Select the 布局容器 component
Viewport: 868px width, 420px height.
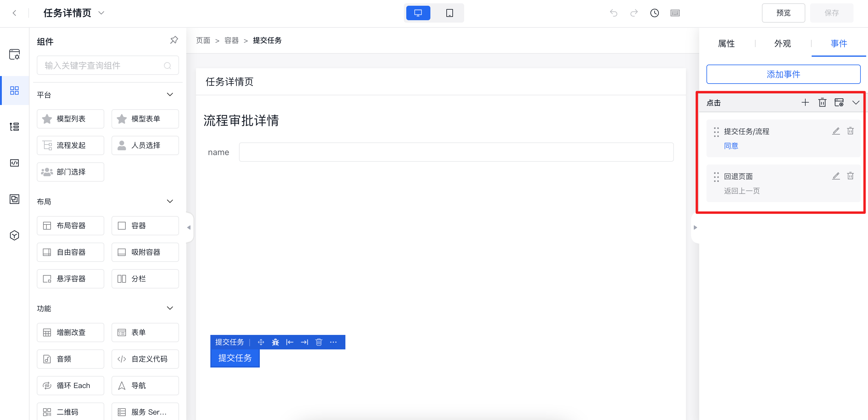click(x=71, y=226)
